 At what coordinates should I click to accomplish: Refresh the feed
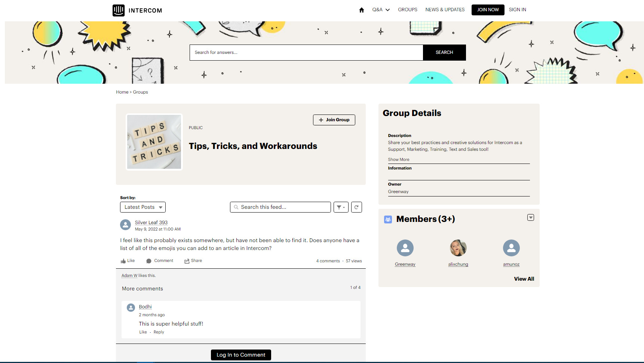tap(356, 207)
